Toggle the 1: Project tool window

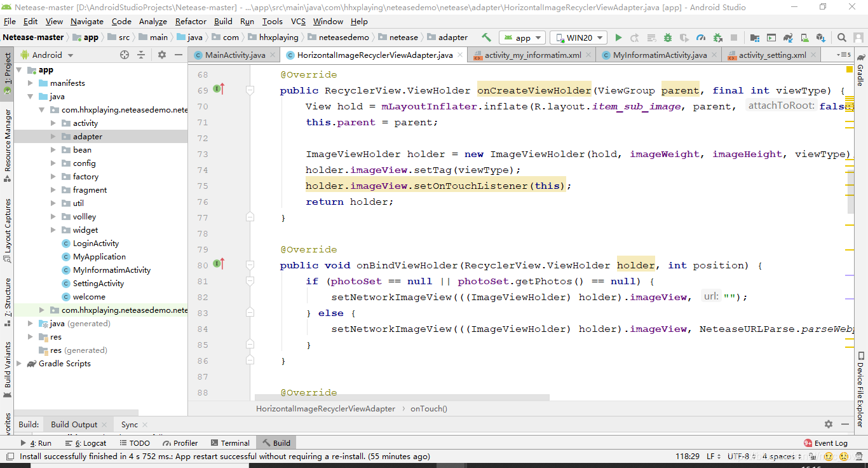(x=7, y=73)
